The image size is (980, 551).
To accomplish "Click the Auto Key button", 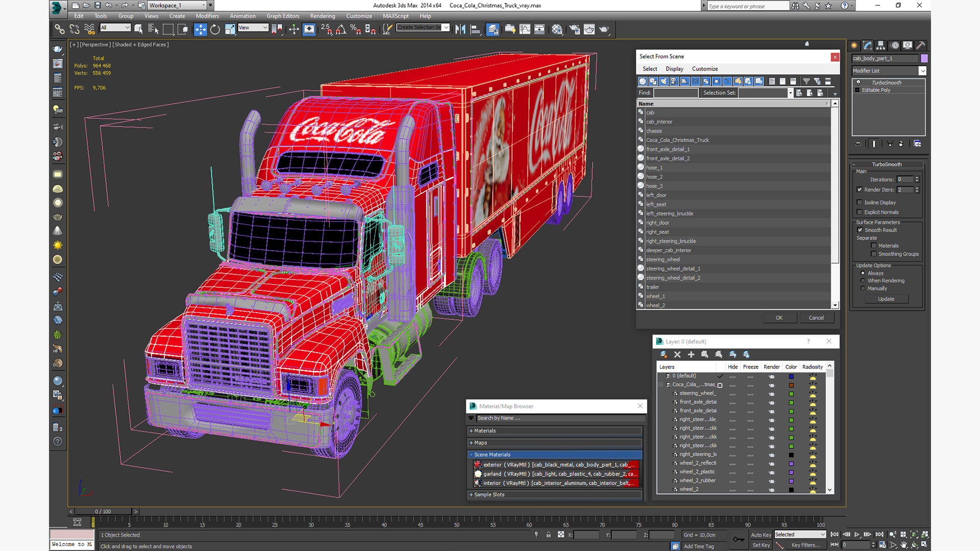I will (x=761, y=535).
